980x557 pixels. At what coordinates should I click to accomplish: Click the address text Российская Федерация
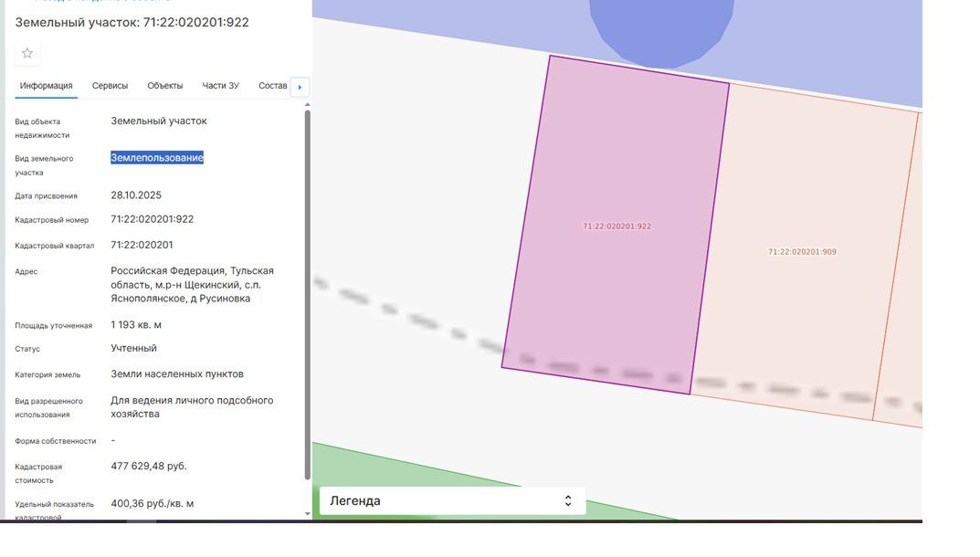click(x=167, y=270)
